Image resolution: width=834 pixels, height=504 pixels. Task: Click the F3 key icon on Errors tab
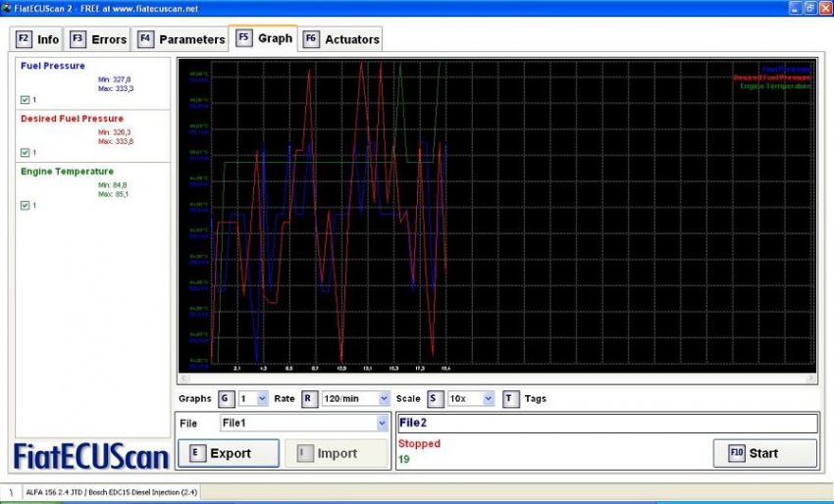coord(78,39)
